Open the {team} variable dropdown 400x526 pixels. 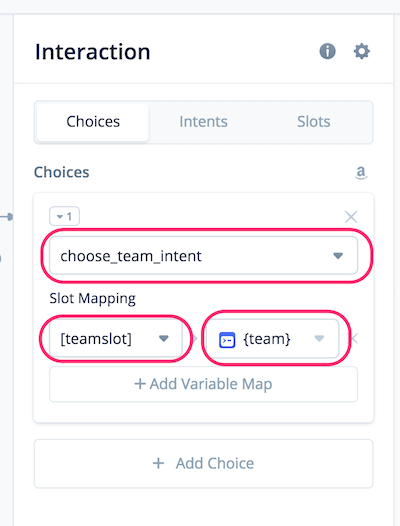pos(272,338)
